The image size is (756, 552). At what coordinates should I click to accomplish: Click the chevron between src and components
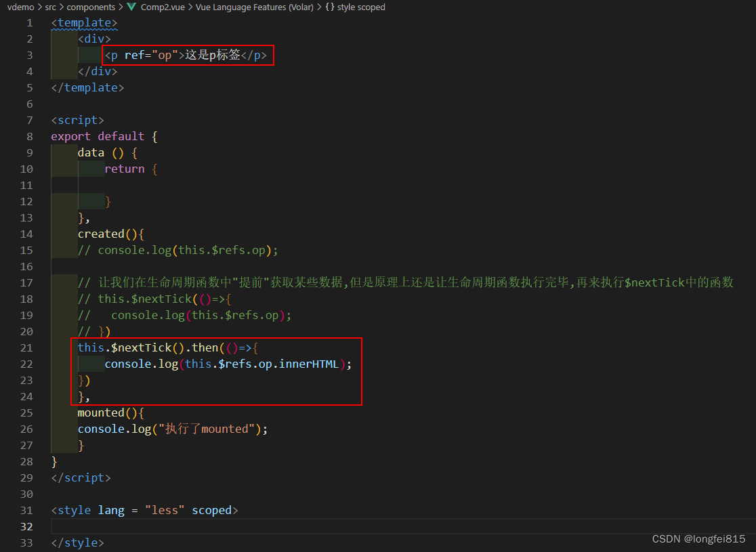[x=60, y=7]
